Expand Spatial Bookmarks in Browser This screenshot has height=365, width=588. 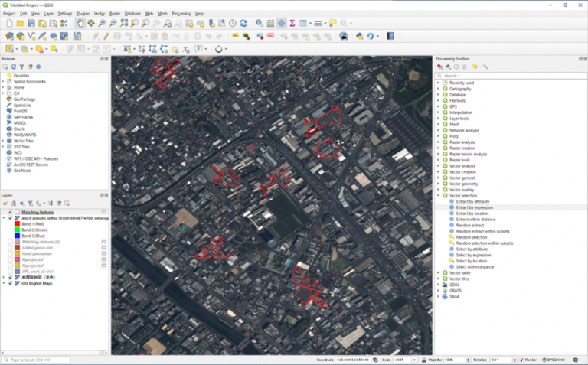tap(3, 81)
